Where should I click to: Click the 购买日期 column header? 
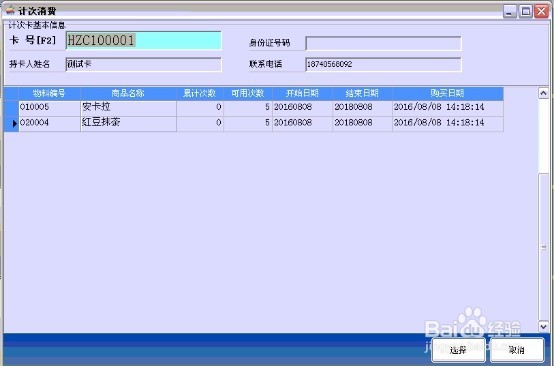pyautogui.click(x=448, y=94)
